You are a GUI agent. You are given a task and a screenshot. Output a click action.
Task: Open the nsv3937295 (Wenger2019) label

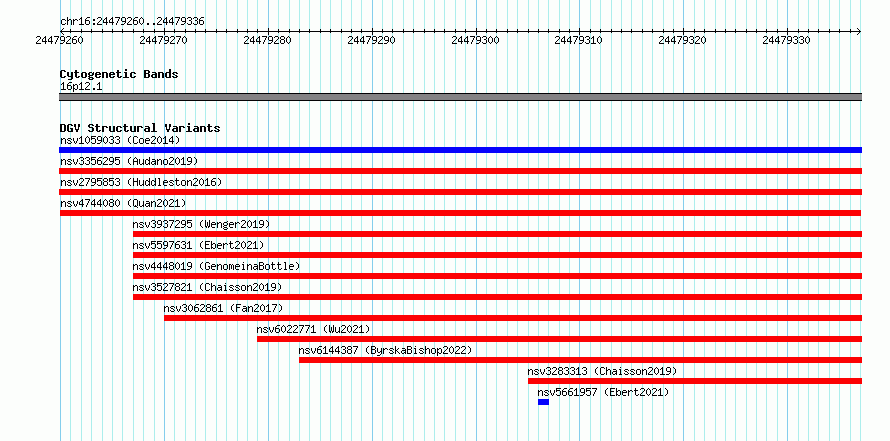(x=201, y=224)
